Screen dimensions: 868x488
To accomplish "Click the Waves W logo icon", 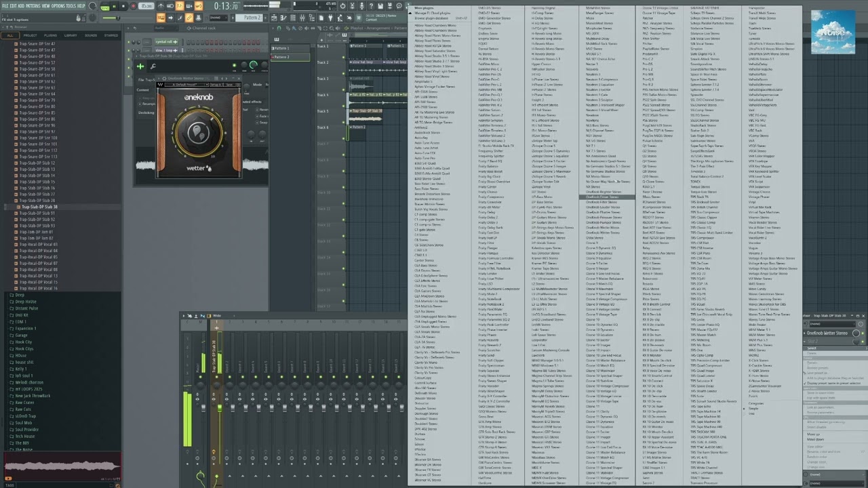I will [160, 85].
